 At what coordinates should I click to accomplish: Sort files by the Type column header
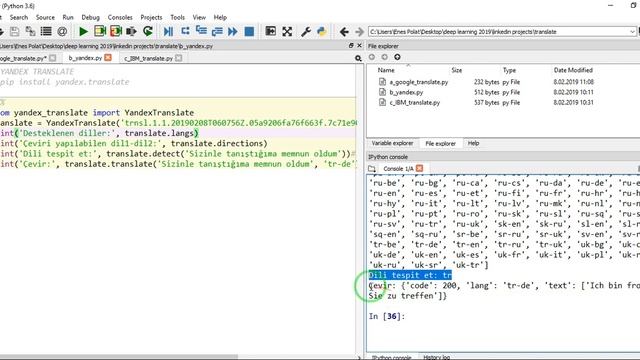tap(509, 70)
